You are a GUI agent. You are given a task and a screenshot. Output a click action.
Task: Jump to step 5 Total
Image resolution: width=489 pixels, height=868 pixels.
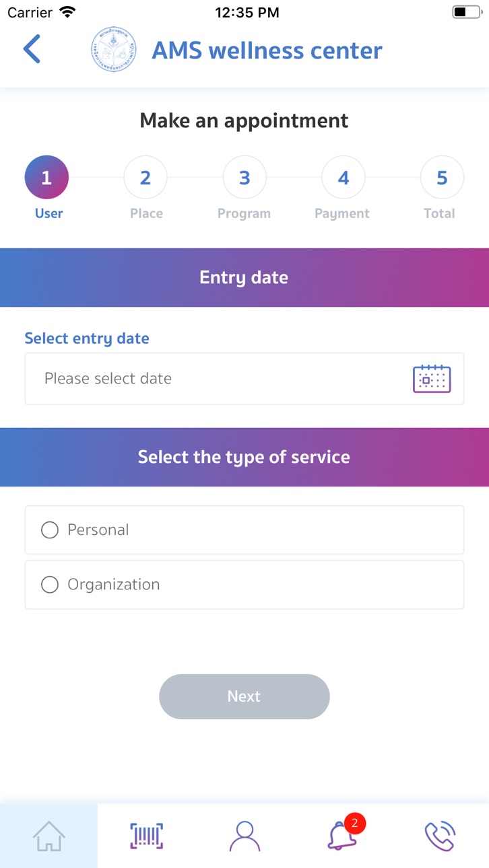coord(442,178)
